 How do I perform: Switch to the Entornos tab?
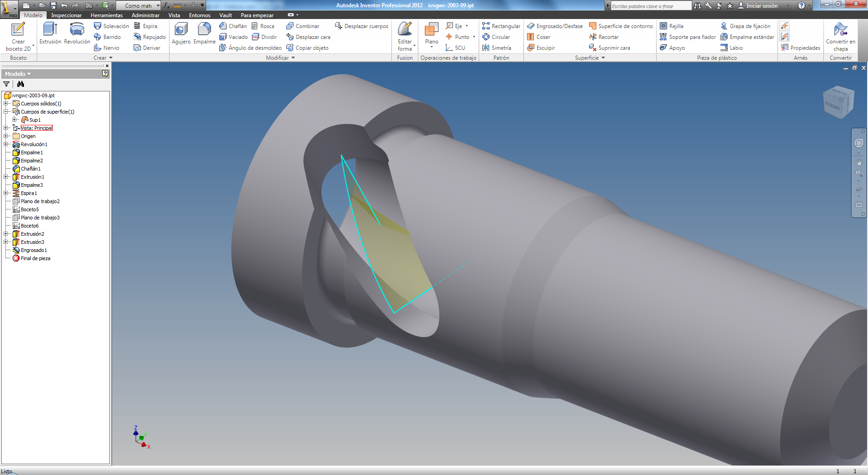[200, 15]
